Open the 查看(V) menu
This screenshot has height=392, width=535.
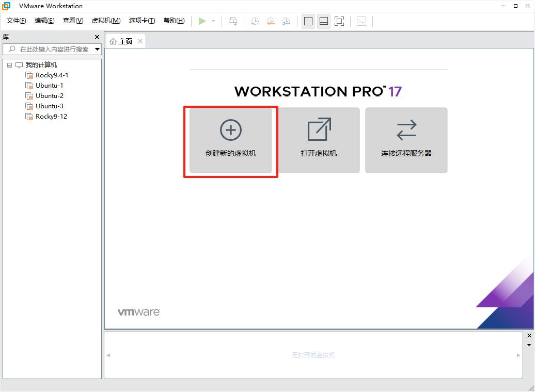click(x=73, y=21)
